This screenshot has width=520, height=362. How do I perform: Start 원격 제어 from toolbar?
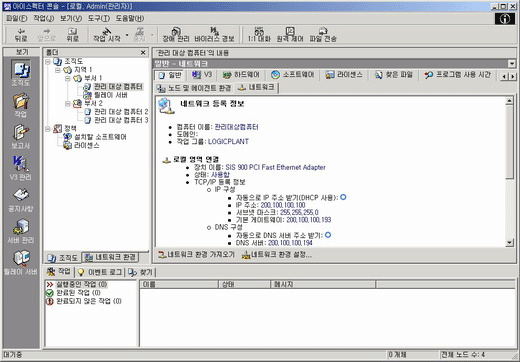pyautogui.click(x=290, y=35)
